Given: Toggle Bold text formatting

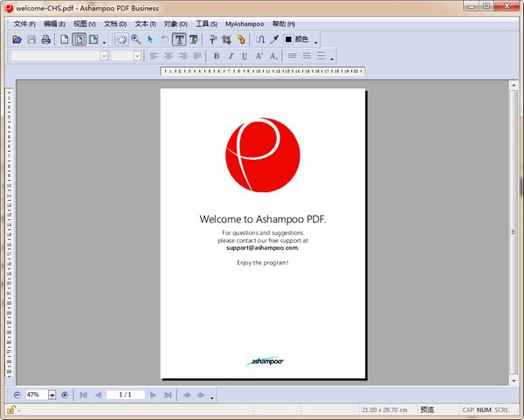Looking at the screenshot, I should point(217,56).
